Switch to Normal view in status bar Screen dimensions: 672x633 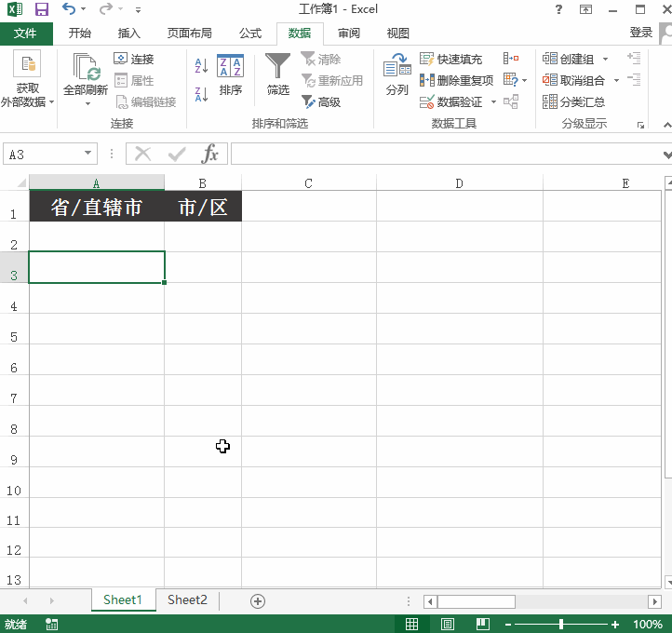pyautogui.click(x=411, y=624)
